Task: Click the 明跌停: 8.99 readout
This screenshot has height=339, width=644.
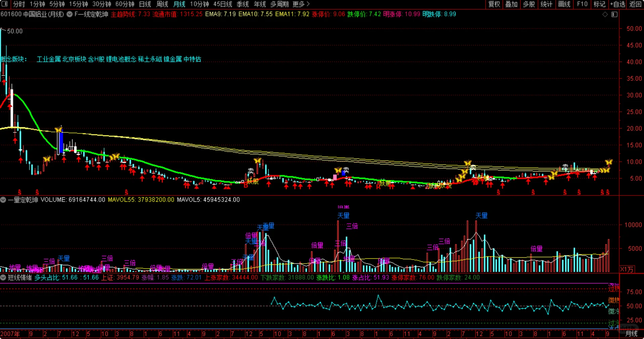Action: (x=439, y=14)
